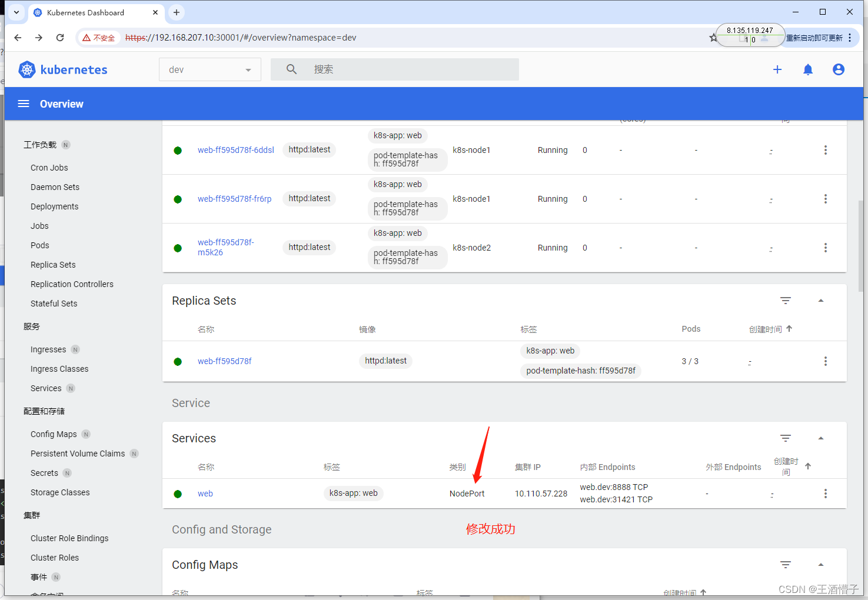Open the notifications bell icon

tap(808, 69)
